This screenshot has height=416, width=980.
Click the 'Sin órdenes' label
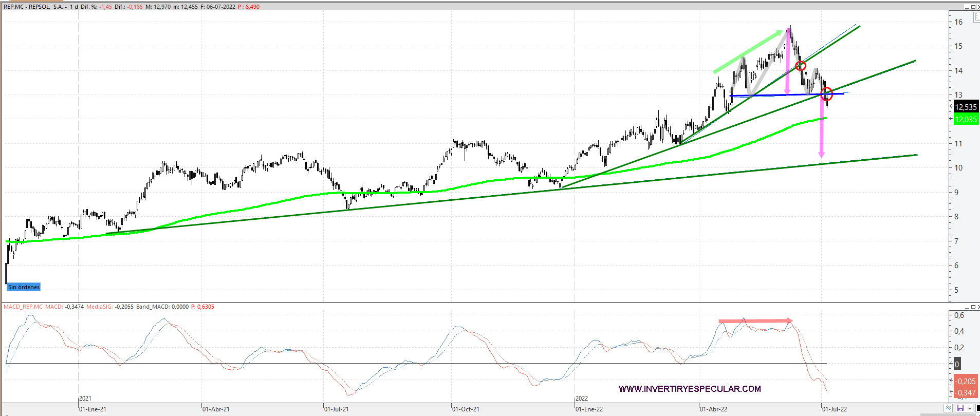(24, 287)
